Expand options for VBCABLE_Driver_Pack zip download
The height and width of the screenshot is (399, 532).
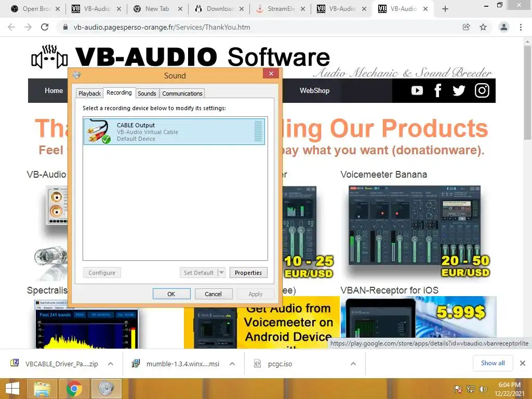pyautogui.click(x=111, y=364)
